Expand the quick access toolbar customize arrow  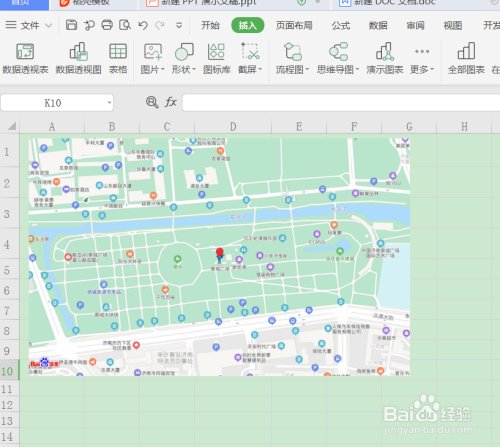pyautogui.click(x=179, y=25)
